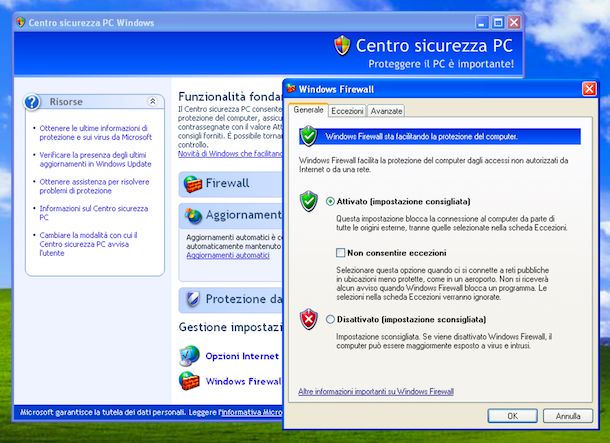Screen dimensions: 610x443
Task: Collapse the Risorse panel with chevron
Action: click(152, 102)
